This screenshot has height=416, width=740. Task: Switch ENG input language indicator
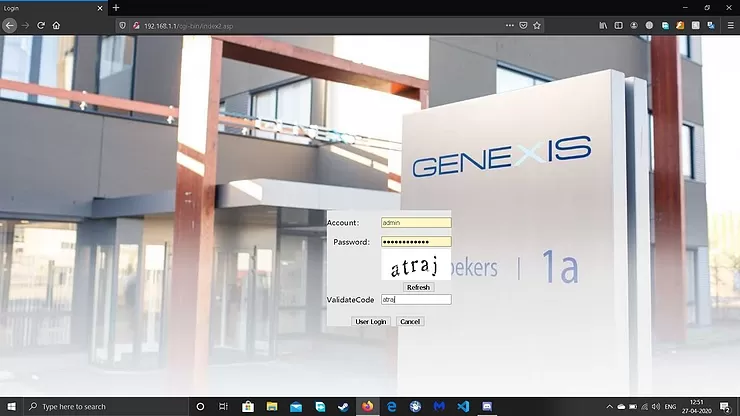[670, 407]
